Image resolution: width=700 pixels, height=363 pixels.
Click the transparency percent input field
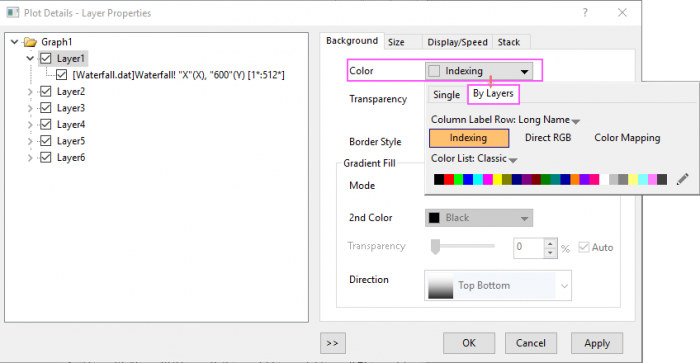[x=529, y=247]
